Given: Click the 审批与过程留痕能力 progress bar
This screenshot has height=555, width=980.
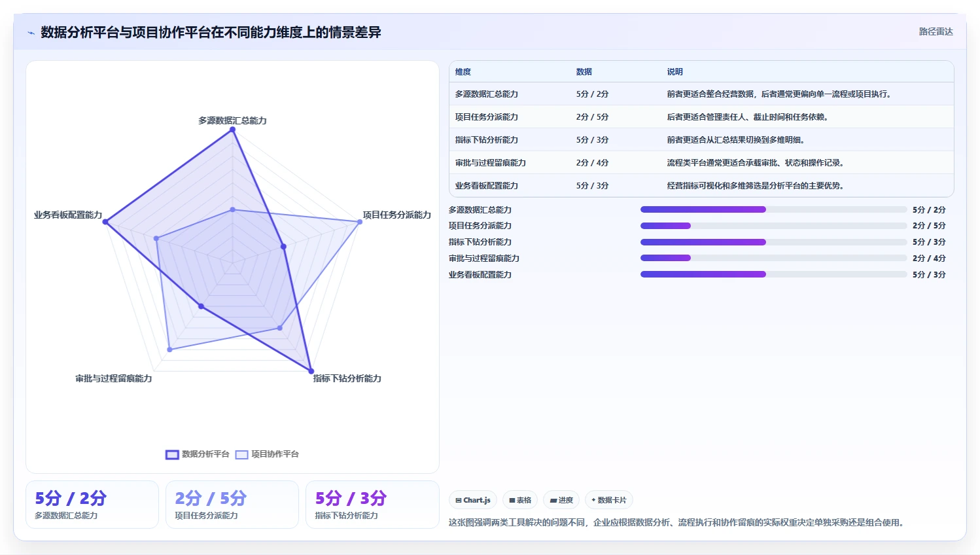Looking at the screenshot, I should [x=774, y=258].
